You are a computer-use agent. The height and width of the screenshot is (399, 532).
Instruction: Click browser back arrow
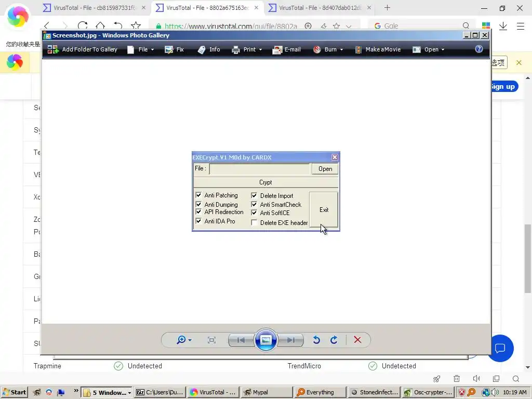coord(46,25)
